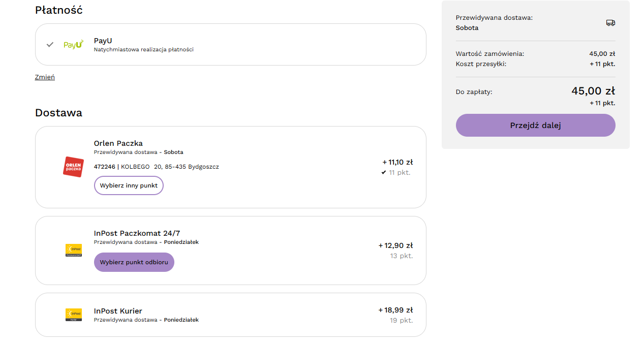This screenshot has width=644, height=344.
Task: Click the "Do zapłaty" total 45,00 zł
Action: 593,91
